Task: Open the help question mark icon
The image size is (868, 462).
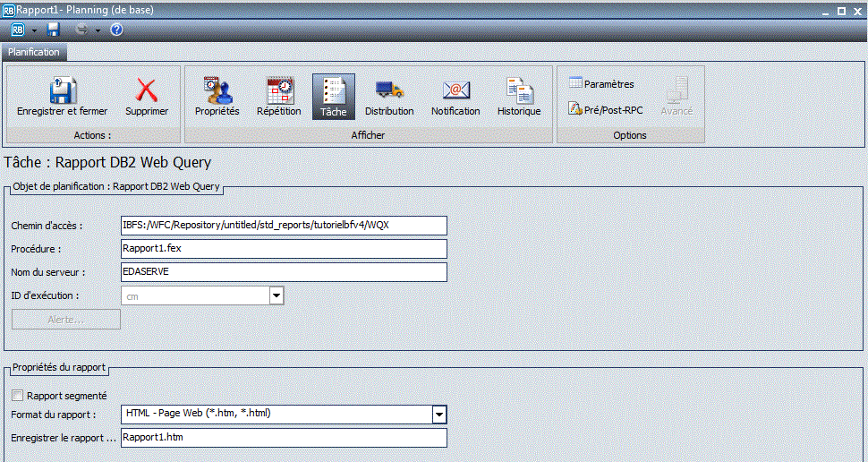Action: pos(116,30)
